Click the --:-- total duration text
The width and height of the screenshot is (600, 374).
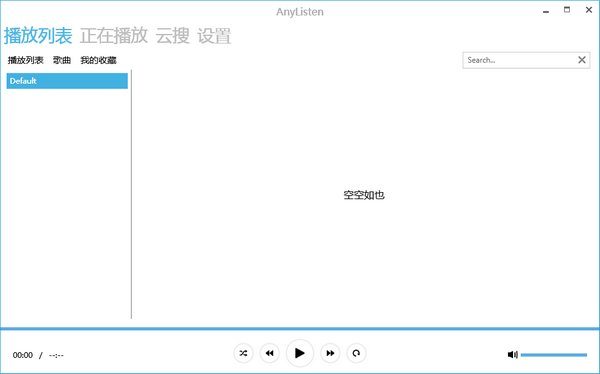point(56,355)
